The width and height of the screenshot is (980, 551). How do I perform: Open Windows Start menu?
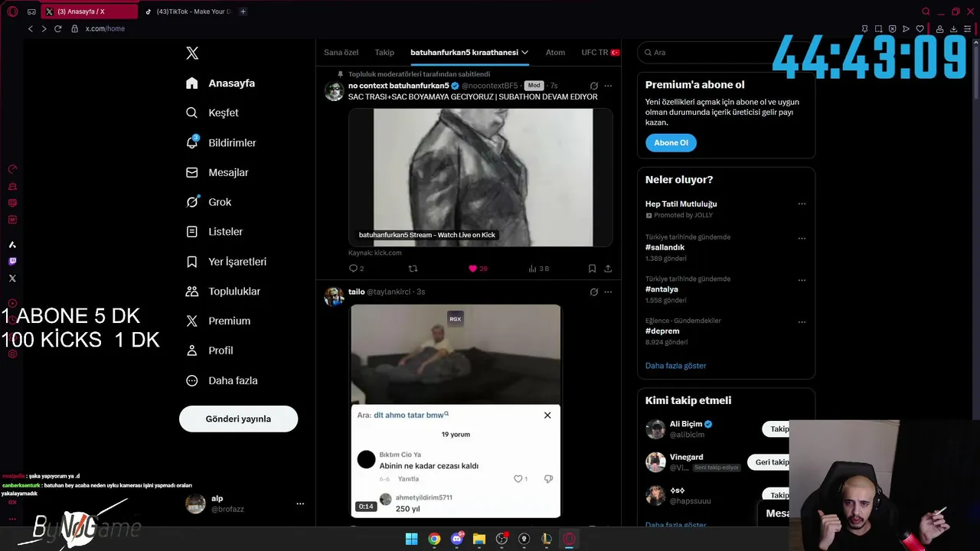coord(411,539)
